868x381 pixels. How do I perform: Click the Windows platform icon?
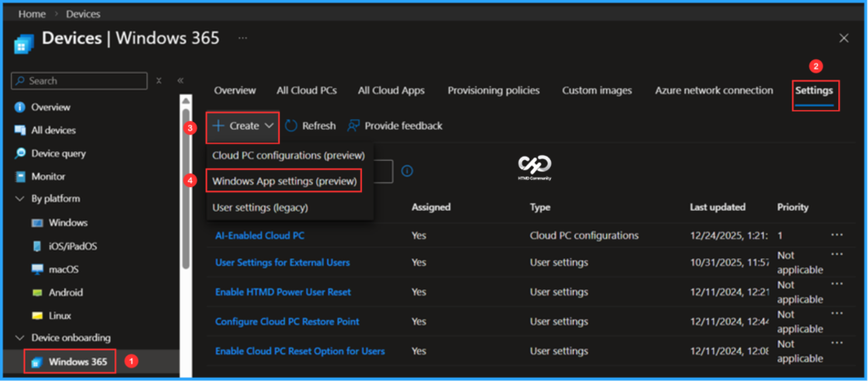[x=37, y=223]
